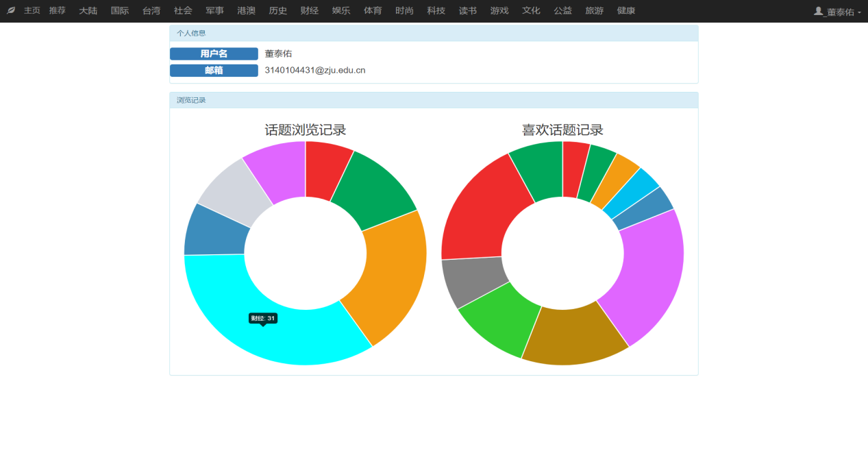Select the 娱乐 nav item

click(x=341, y=11)
